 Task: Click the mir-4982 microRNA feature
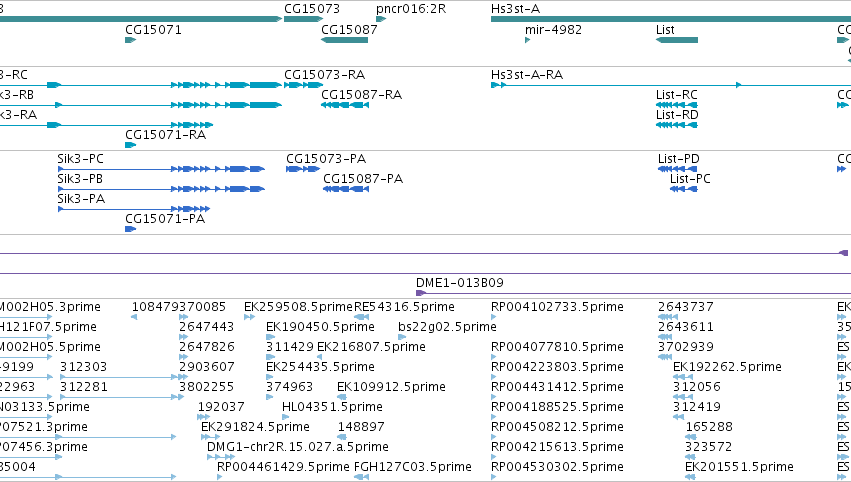528,40
